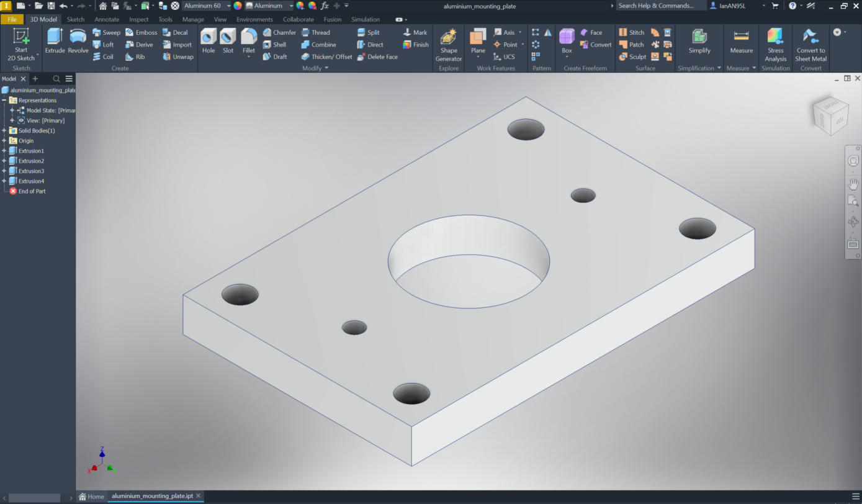The height and width of the screenshot is (504, 862).
Task: Select the Shell tool
Action: (x=274, y=45)
